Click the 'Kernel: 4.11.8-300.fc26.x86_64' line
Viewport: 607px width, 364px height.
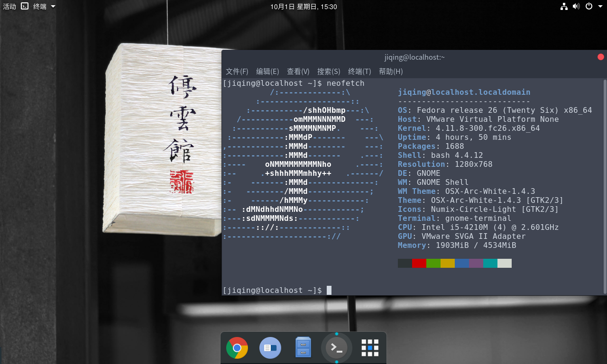(469, 128)
